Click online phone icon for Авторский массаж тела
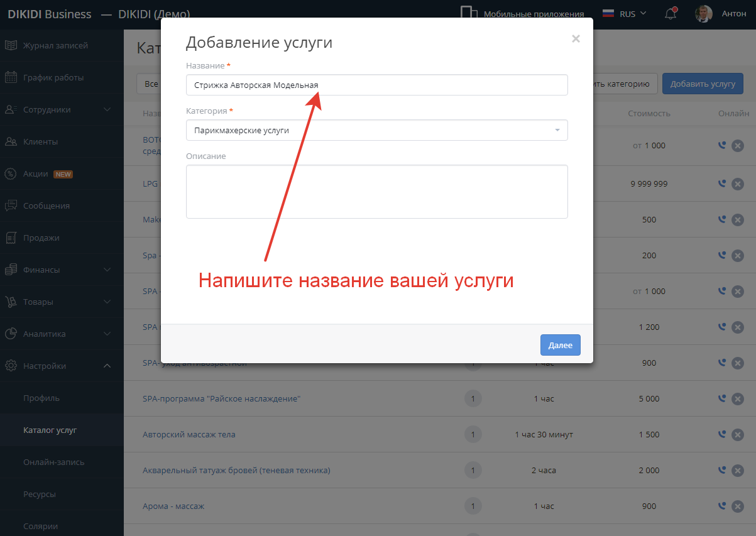This screenshot has height=536, width=756. (722, 434)
